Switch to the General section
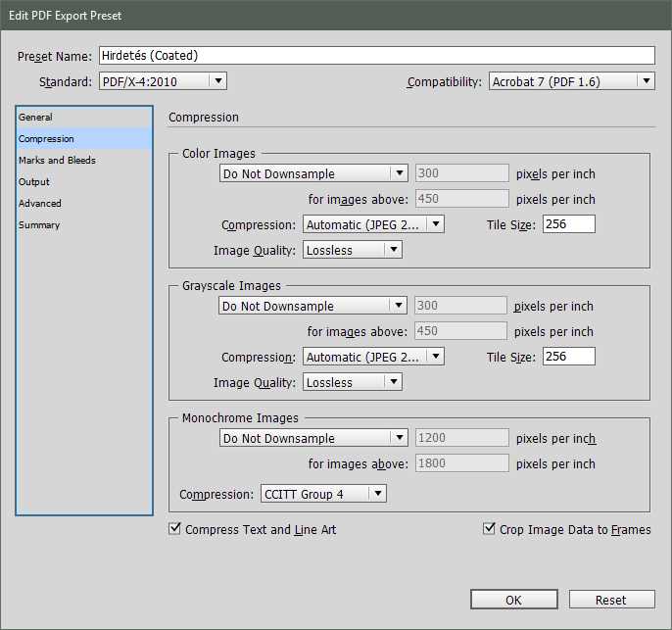 [x=36, y=118]
